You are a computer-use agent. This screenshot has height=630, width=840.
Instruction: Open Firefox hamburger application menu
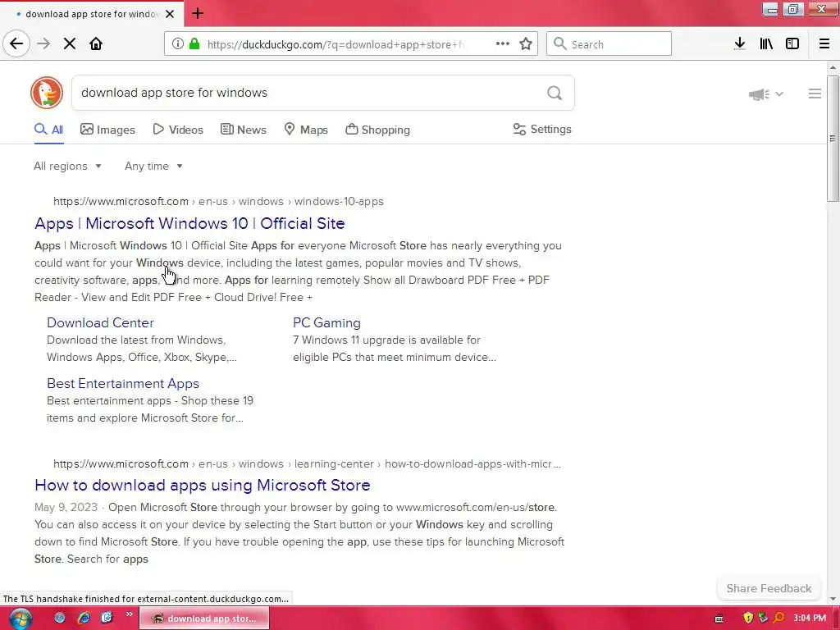824,44
